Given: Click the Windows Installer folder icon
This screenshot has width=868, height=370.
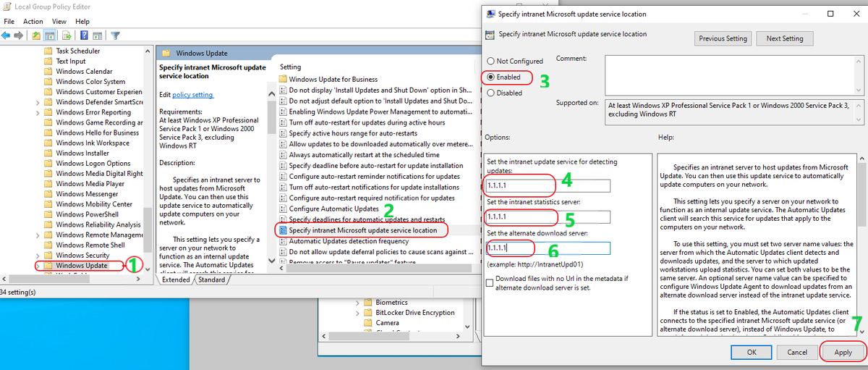Looking at the screenshot, I should 48,154.
